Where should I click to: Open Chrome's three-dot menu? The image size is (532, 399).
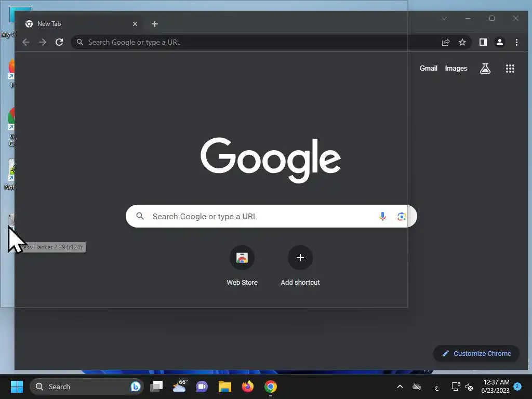click(x=516, y=42)
